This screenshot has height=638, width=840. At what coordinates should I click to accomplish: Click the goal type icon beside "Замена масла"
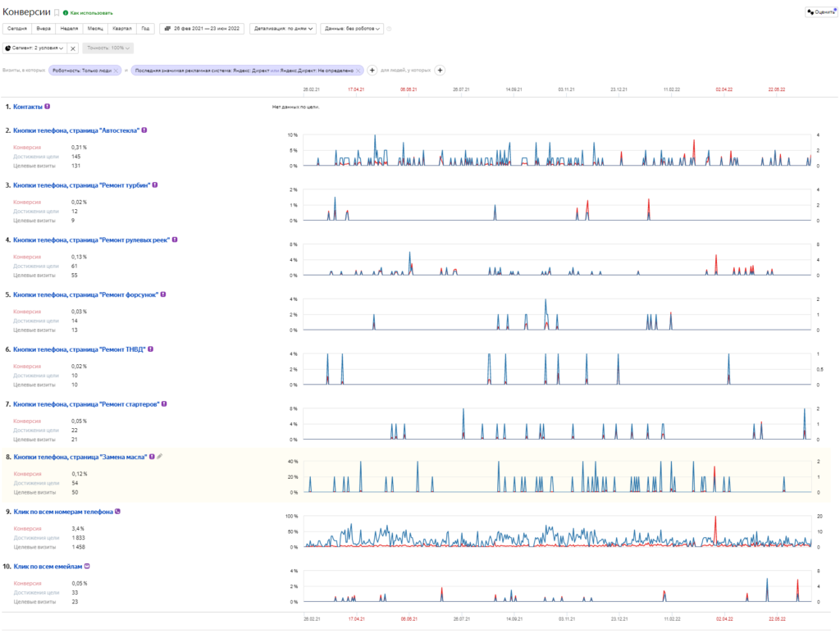tap(152, 457)
